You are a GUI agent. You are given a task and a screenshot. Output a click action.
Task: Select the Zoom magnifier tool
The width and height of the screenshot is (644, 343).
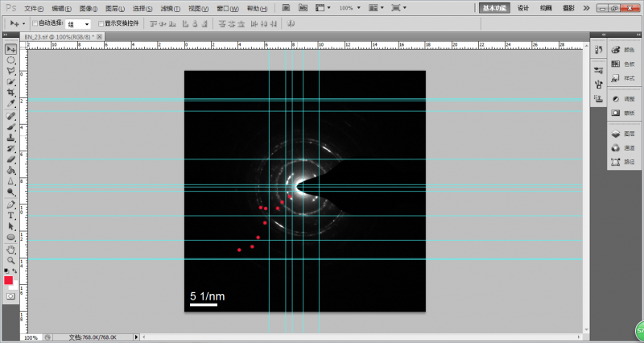pyautogui.click(x=11, y=259)
